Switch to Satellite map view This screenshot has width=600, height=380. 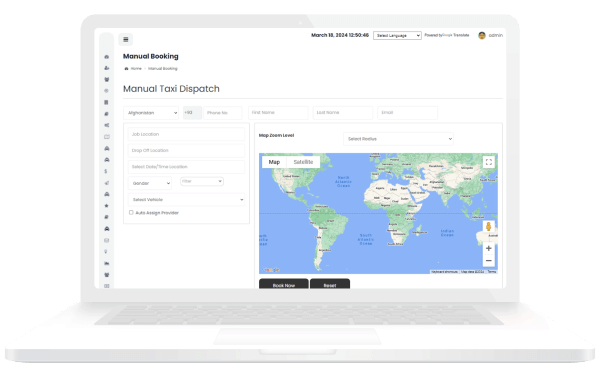[303, 162]
